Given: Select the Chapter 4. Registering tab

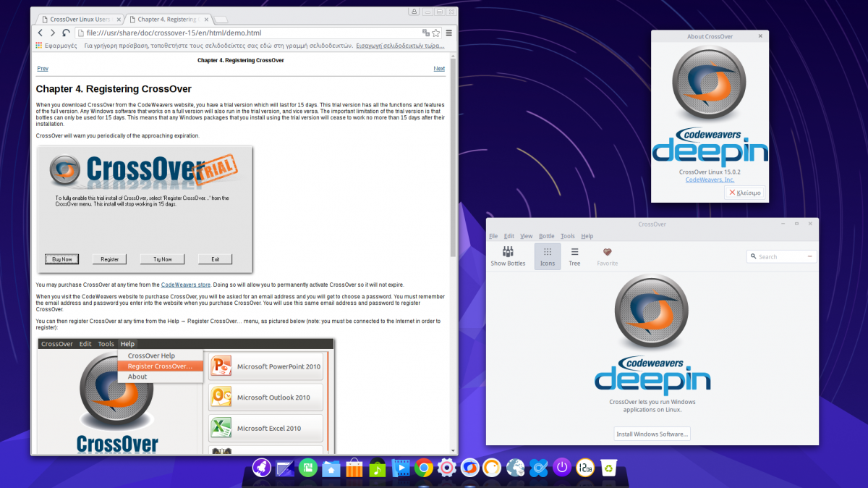Looking at the screenshot, I should [169, 18].
